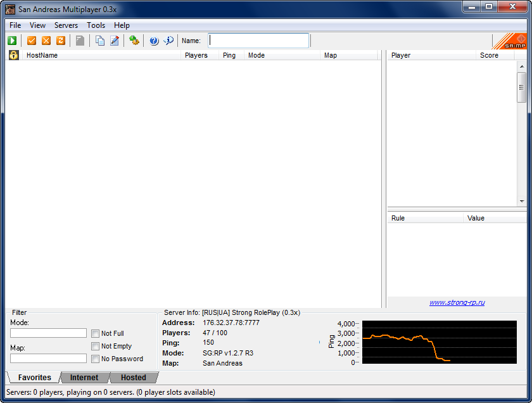
Task: Open the Tools menu
Action: coord(96,25)
